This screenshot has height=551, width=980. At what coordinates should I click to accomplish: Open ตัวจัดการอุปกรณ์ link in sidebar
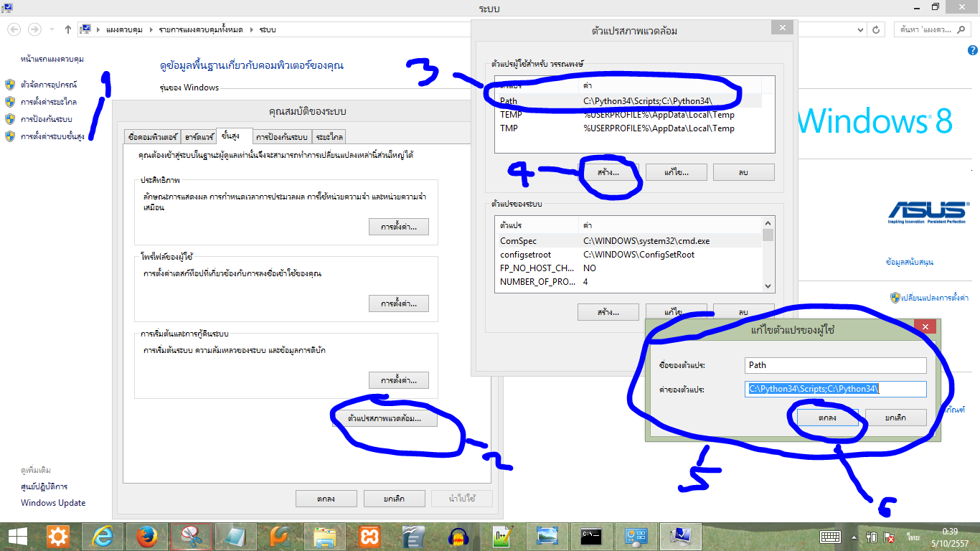point(49,85)
